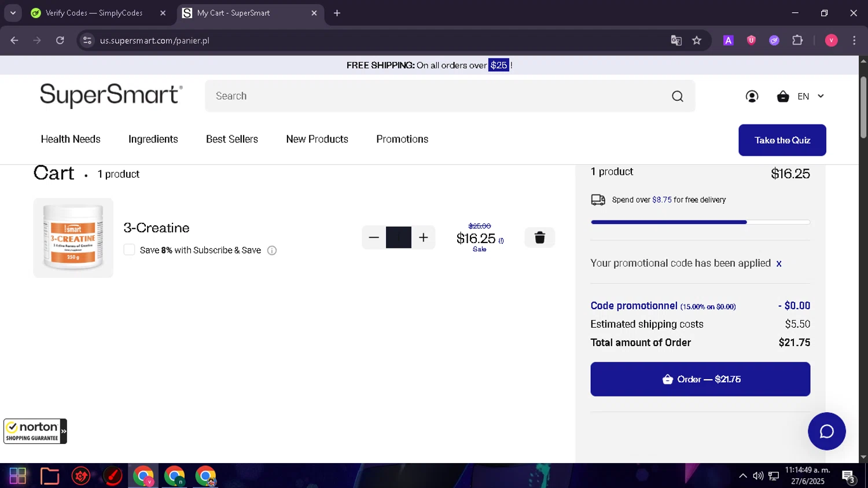This screenshot has width=868, height=488.
Task: Open the taskbar clock and date
Action: click(x=807, y=476)
